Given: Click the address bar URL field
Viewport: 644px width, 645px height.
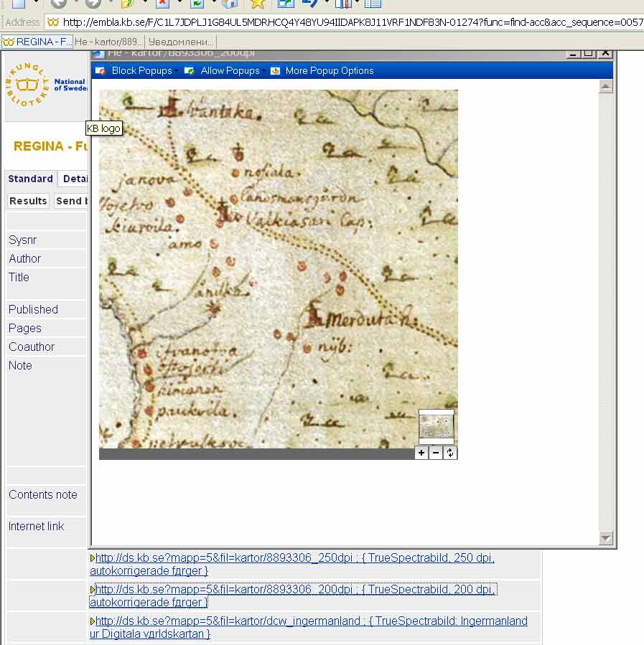Looking at the screenshot, I should pyautogui.click(x=345, y=22).
